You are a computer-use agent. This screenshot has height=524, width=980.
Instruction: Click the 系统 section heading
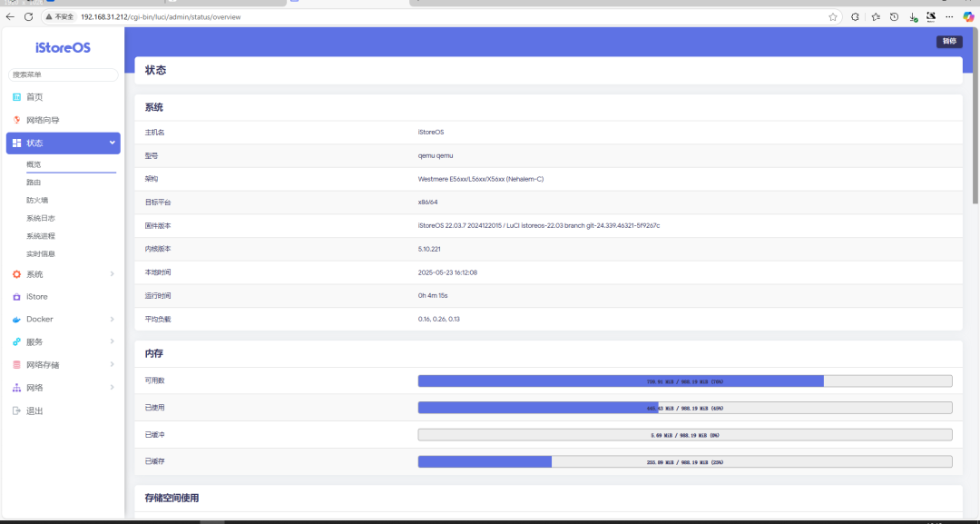pos(153,107)
